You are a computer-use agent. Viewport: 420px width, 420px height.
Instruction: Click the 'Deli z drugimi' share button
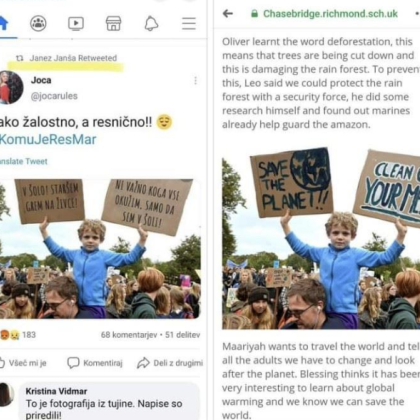click(x=170, y=363)
